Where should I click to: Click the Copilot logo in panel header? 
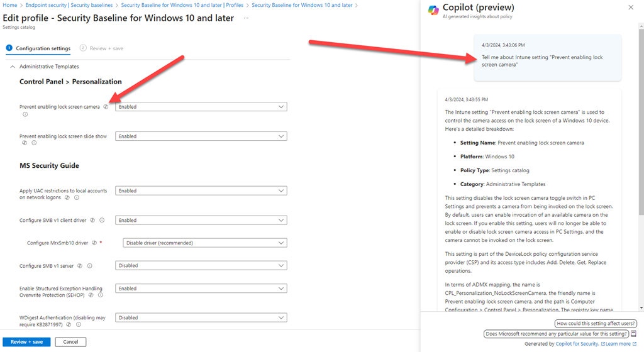pyautogui.click(x=433, y=10)
